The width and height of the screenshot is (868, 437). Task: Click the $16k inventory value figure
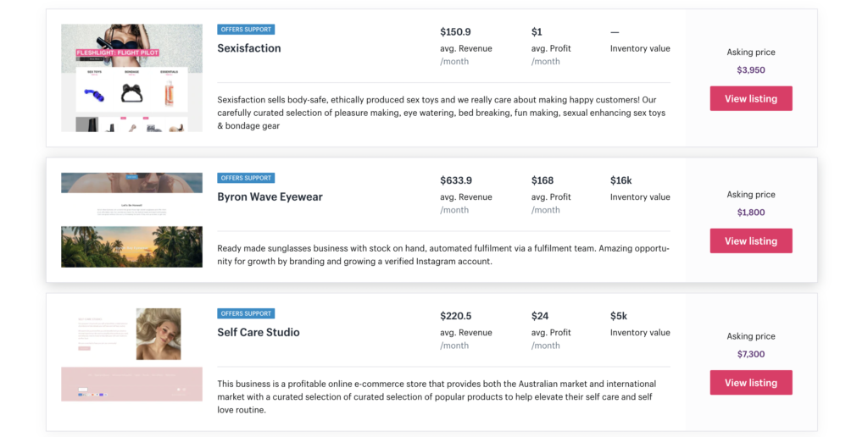point(621,180)
